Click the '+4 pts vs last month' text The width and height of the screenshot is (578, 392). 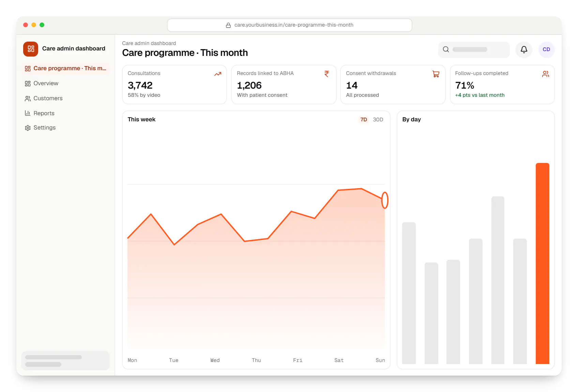pyautogui.click(x=480, y=95)
